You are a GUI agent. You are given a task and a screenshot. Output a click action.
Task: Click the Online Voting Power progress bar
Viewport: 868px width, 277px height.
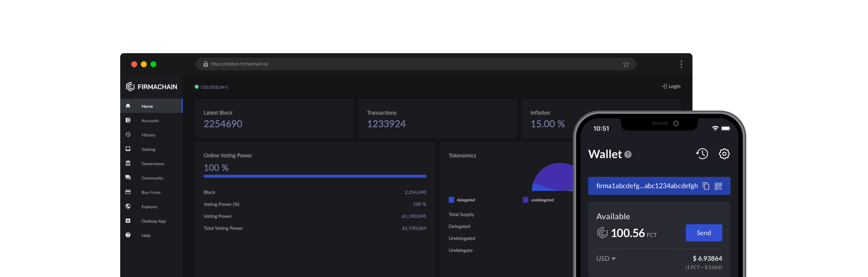point(315,176)
